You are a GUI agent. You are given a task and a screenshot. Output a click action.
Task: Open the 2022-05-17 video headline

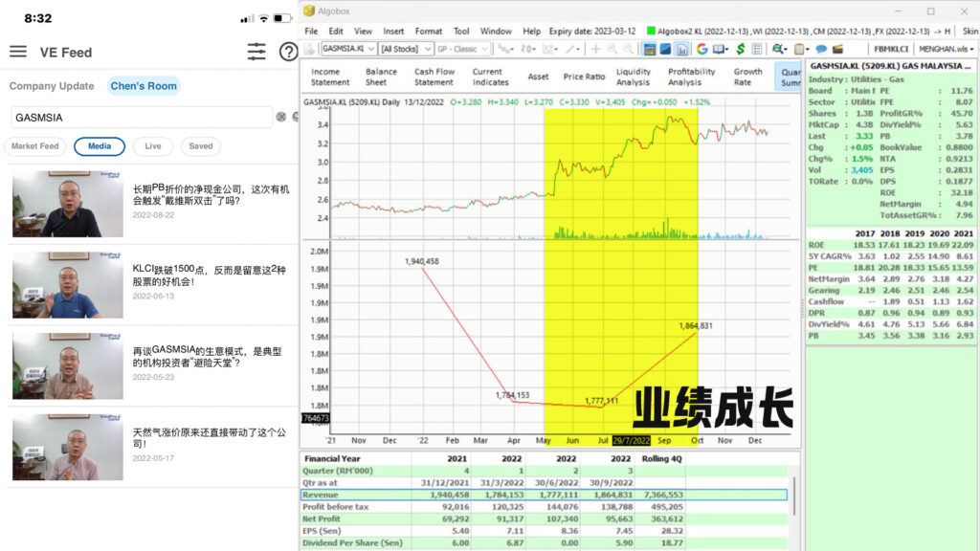[x=209, y=438]
